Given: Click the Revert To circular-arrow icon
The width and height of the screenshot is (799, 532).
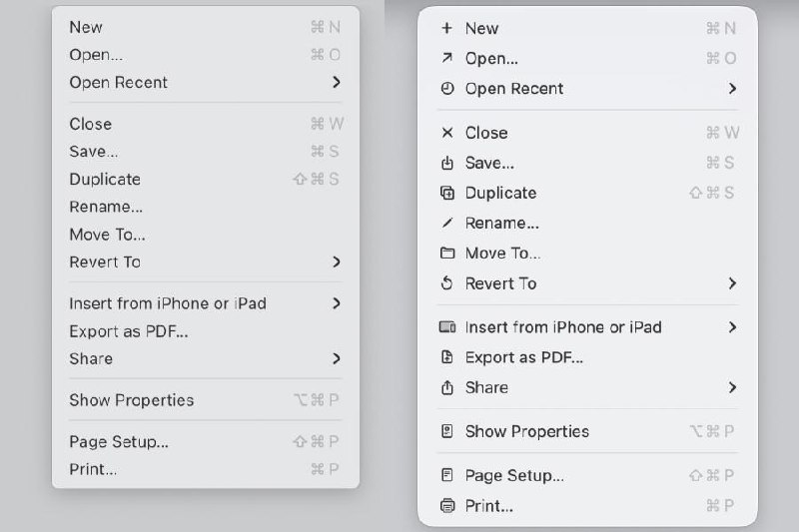Looking at the screenshot, I should coord(446,283).
